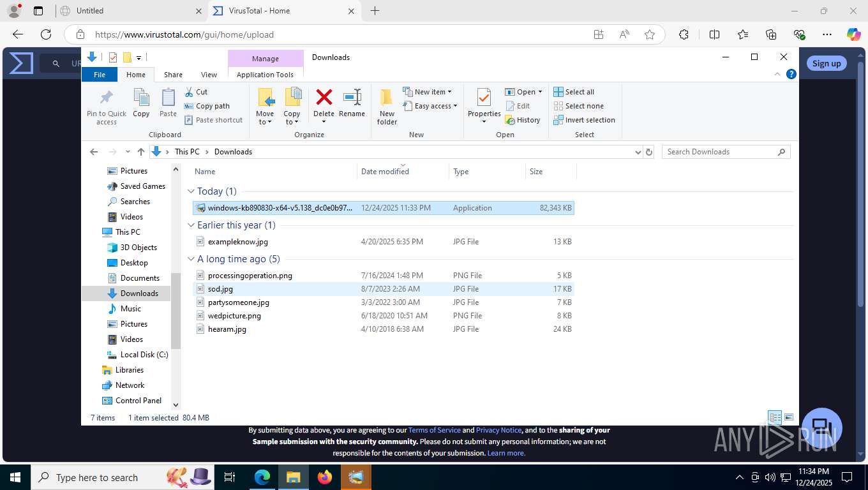The height and width of the screenshot is (490, 868).
Task: Click Select all in ribbon
Action: [x=574, y=92]
